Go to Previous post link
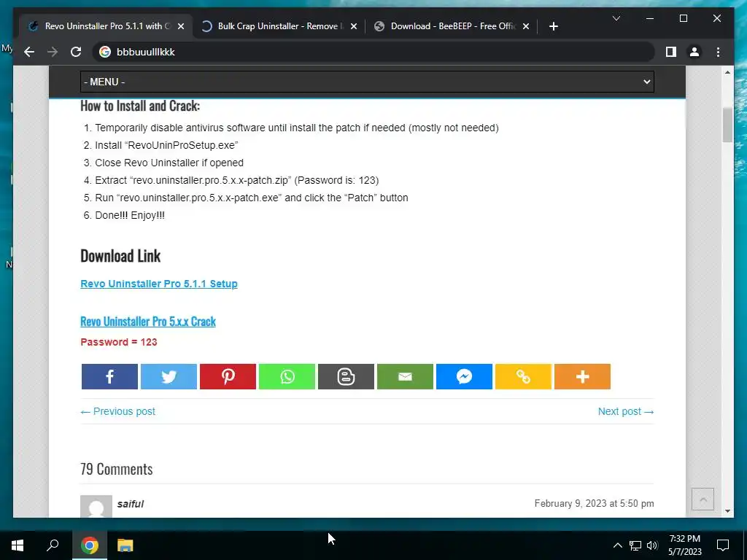This screenshot has width=747, height=560. (117, 411)
